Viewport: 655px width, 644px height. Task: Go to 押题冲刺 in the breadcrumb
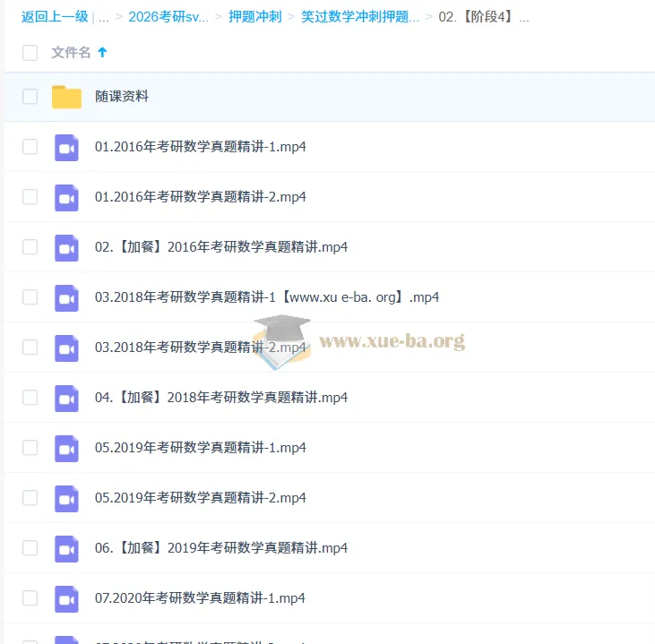[x=254, y=17]
